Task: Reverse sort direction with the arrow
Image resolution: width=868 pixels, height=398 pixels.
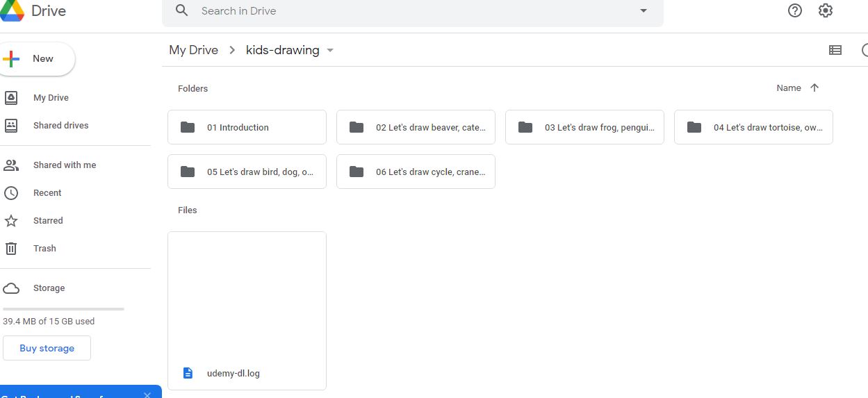Action: pyautogui.click(x=814, y=88)
